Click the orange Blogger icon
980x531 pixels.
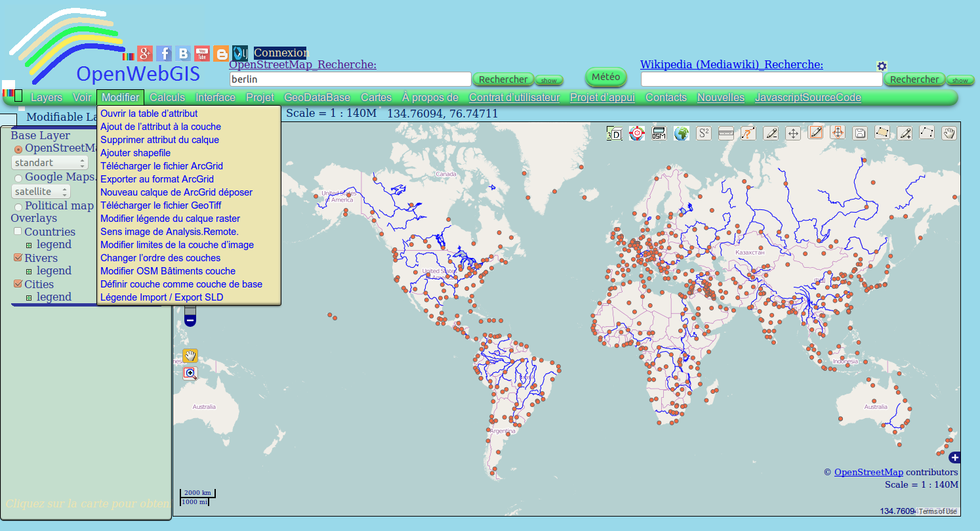[x=221, y=54]
